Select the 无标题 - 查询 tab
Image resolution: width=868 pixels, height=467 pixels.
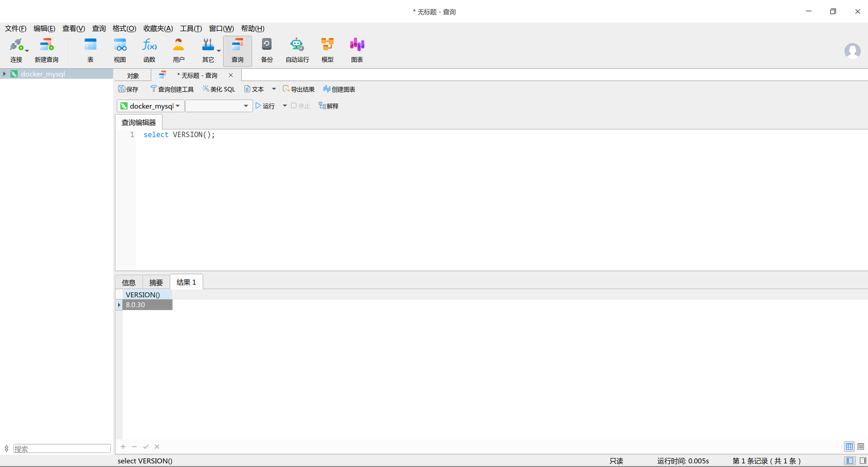tap(197, 75)
